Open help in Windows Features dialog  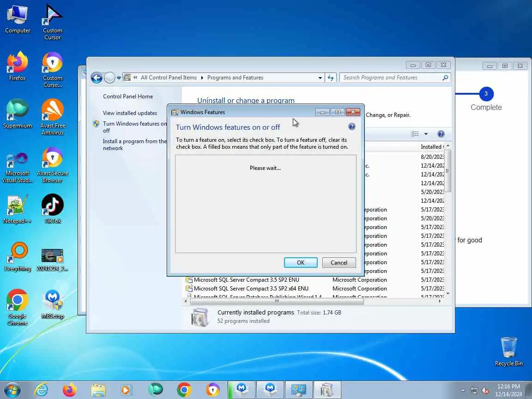(x=352, y=127)
